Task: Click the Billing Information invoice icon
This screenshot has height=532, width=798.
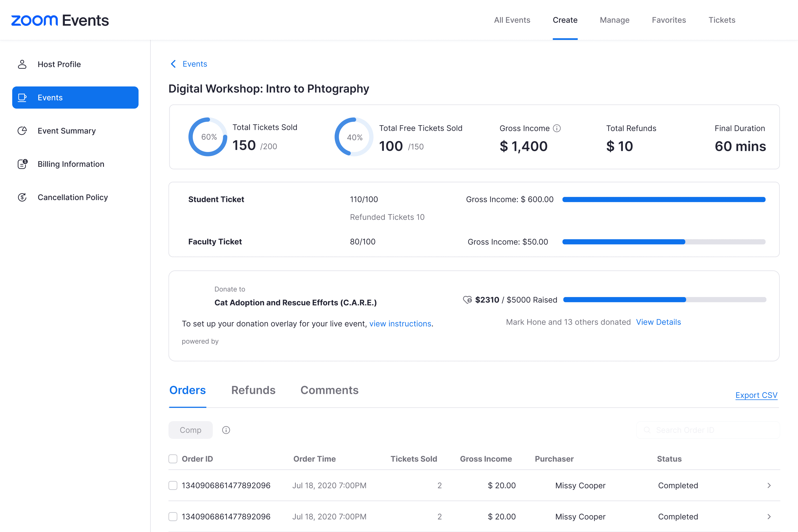Action: pos(22,164)
